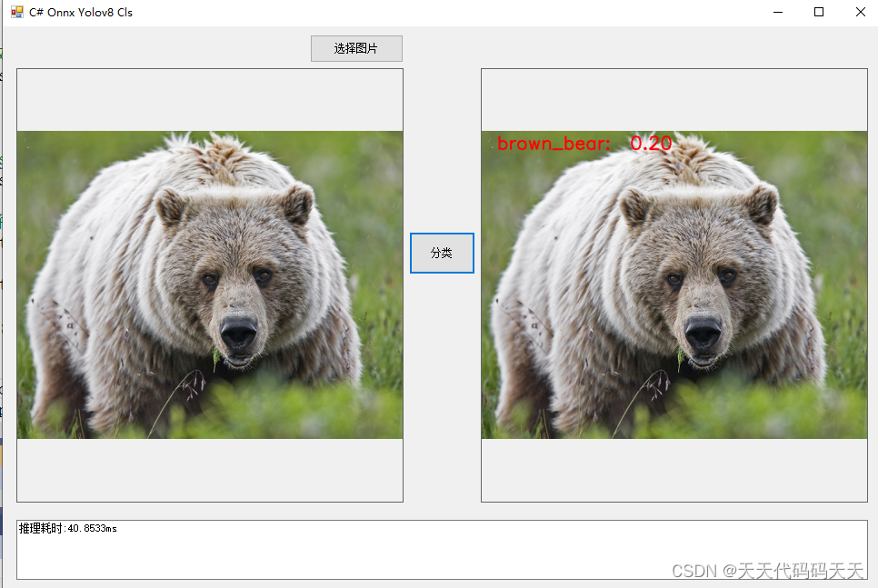Click the white header area of the right panel
878x588 pixels.
pos(673,98)
